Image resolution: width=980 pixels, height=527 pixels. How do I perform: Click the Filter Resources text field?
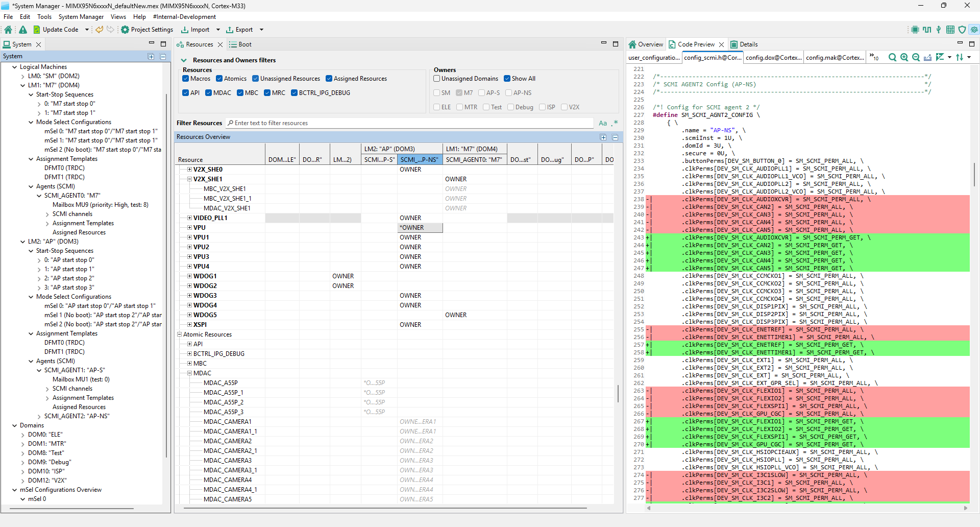tap(408, 123)
